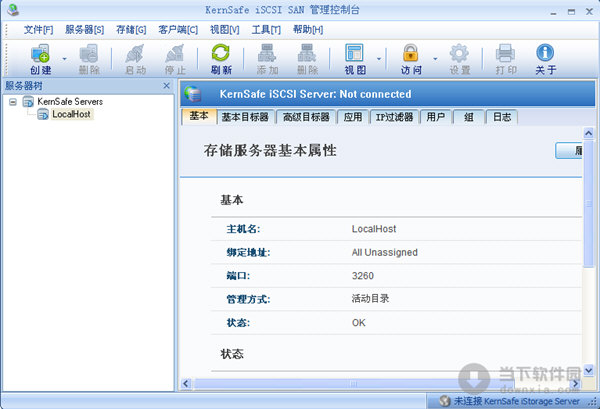Open the 帮助[H] menu
600x409 pixels.
tap(308, 29)
